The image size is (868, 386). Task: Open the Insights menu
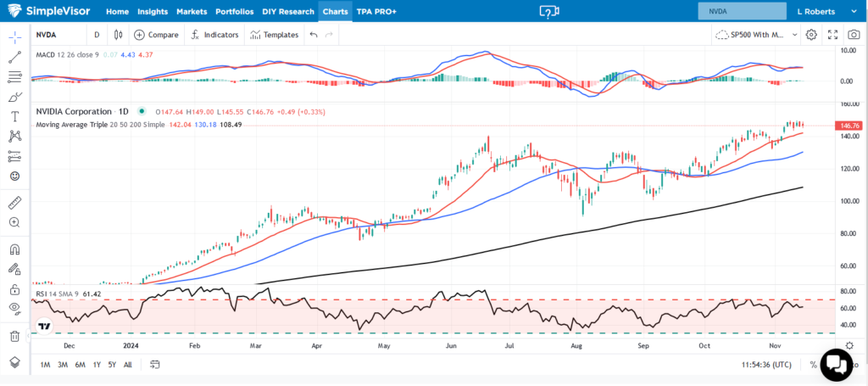point(153,11)
